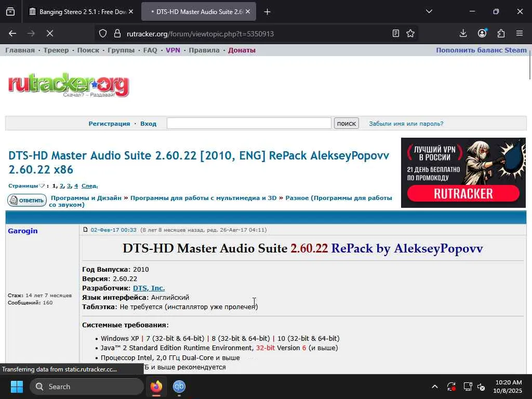Open the downloads panel
This screenshot has height=399, width=532.
pos(463,33)
